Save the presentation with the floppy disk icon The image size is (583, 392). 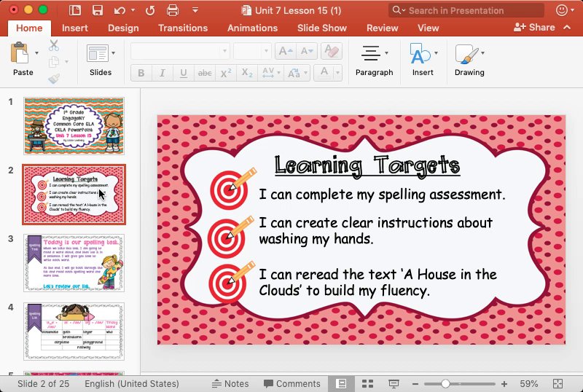(98, 10)
